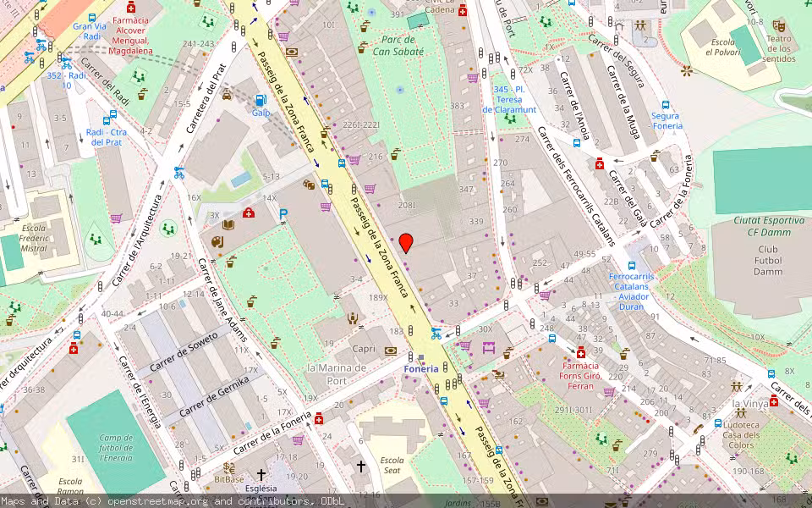This screenshot has height=508, width=812.
Task: Click the la Marina de Port label
Action: pyautogui.click(x=337, y=374)
